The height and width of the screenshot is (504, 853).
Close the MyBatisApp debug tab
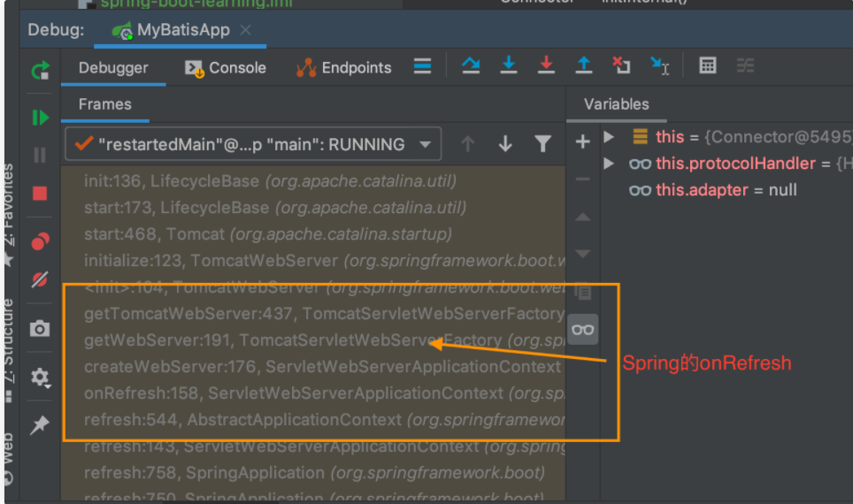point(246,30)
